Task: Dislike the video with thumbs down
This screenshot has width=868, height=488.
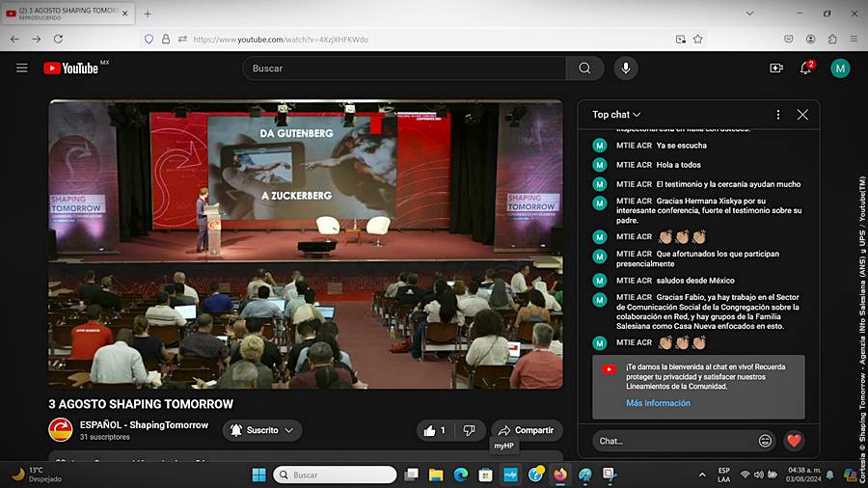Action: point(469,430)
